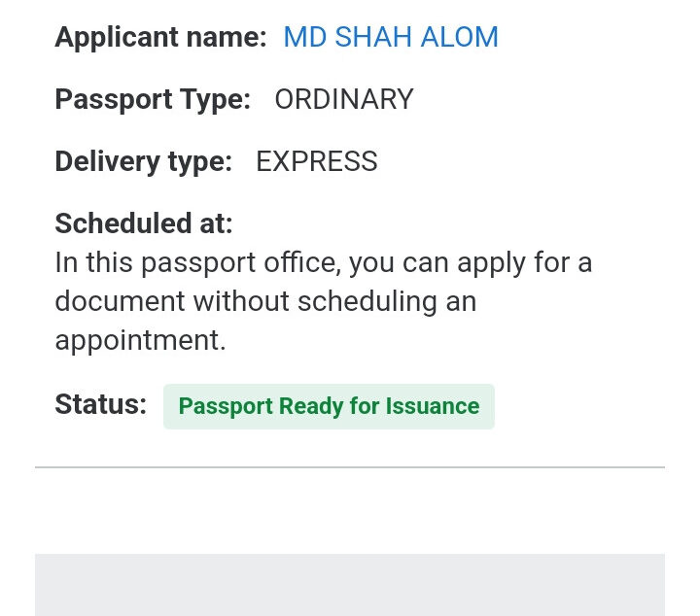The height and width of the screenshot is (616, 700).
Task: Select the Delivery type label
Action: pyautogui.click(x=143, y=161)
